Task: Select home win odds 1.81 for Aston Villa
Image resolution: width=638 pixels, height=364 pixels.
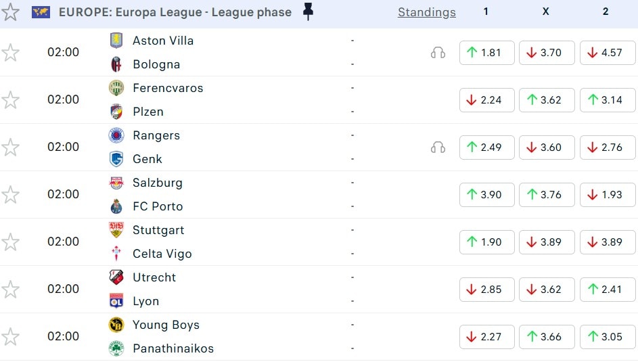Action: tap(487, 53)
